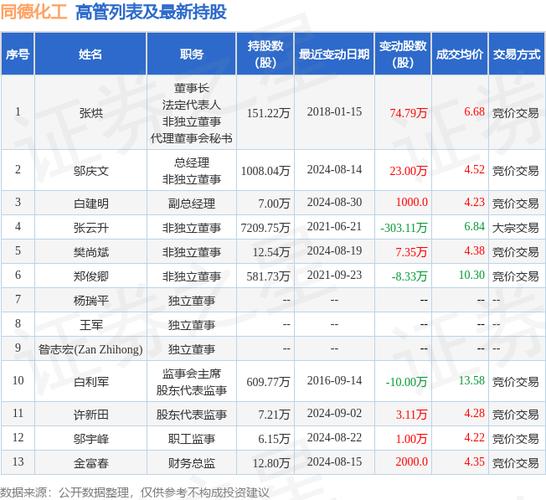Select the 交易方式 column header
The width and height of the screenshot is (546, 500).
pos(517,54)
